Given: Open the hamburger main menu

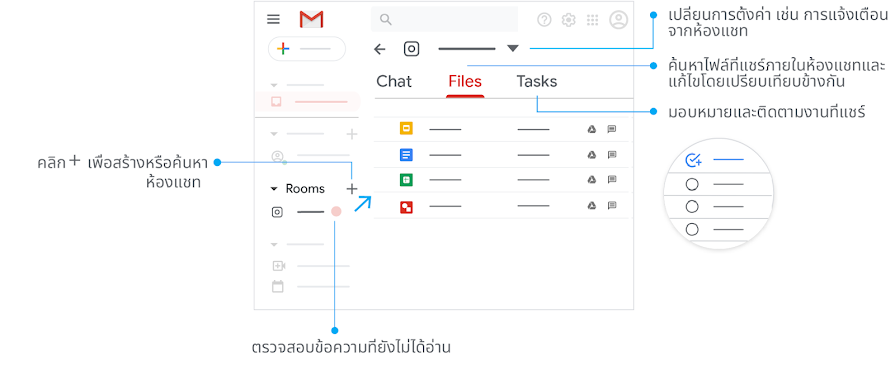Looking at the screenshot, I should coord(273,19).
